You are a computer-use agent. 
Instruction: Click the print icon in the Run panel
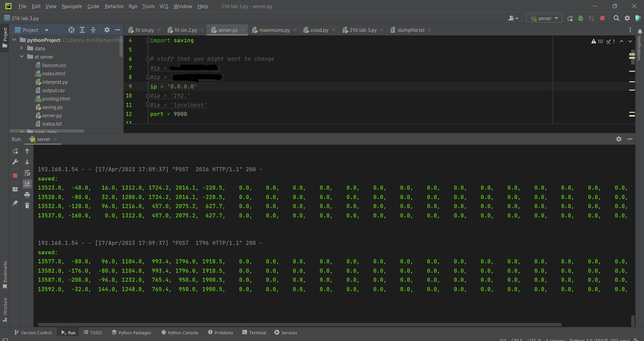pyautogui.click(x=27, y=195)
